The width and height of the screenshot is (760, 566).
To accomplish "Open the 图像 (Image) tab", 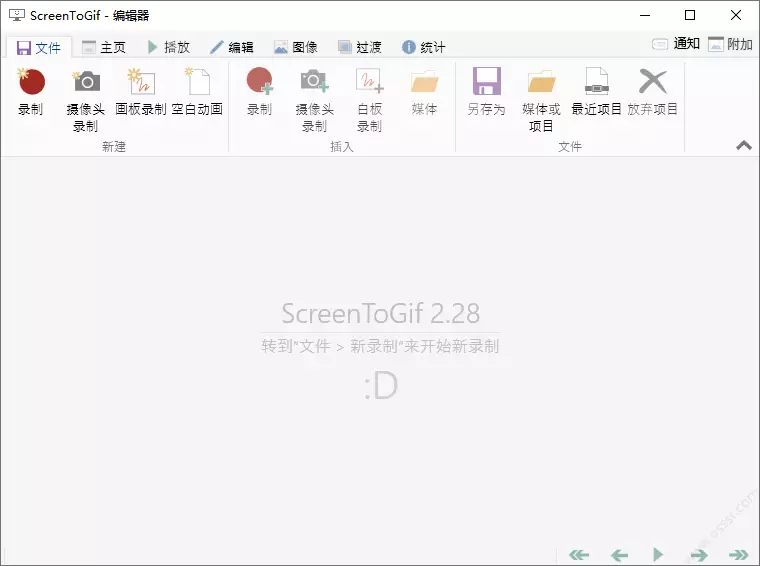I will (296, 47).
